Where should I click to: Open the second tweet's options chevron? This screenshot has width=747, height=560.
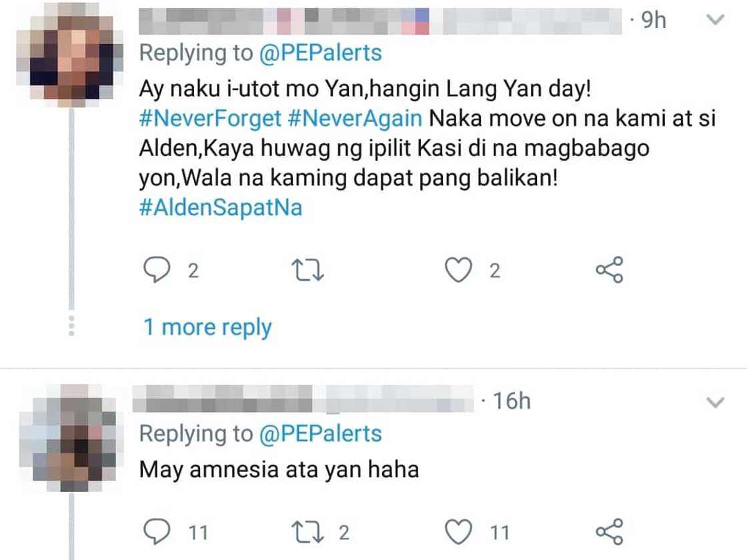click(715, 401)
